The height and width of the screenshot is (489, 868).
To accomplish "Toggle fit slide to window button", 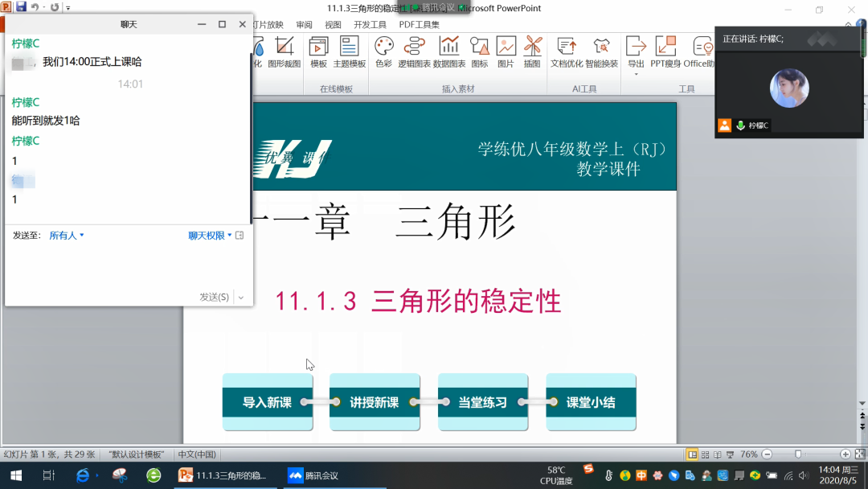I will 859,454.
